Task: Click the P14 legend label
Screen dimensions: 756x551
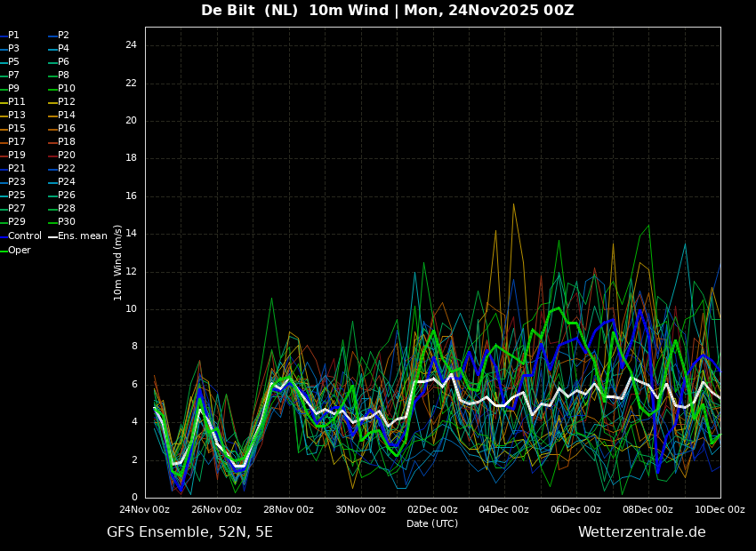Action: [62, 116]
